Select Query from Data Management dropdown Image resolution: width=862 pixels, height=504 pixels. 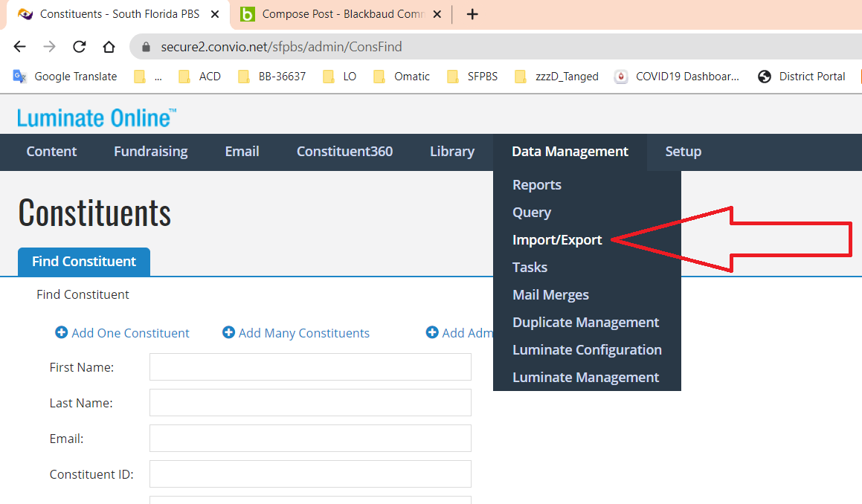532,212
